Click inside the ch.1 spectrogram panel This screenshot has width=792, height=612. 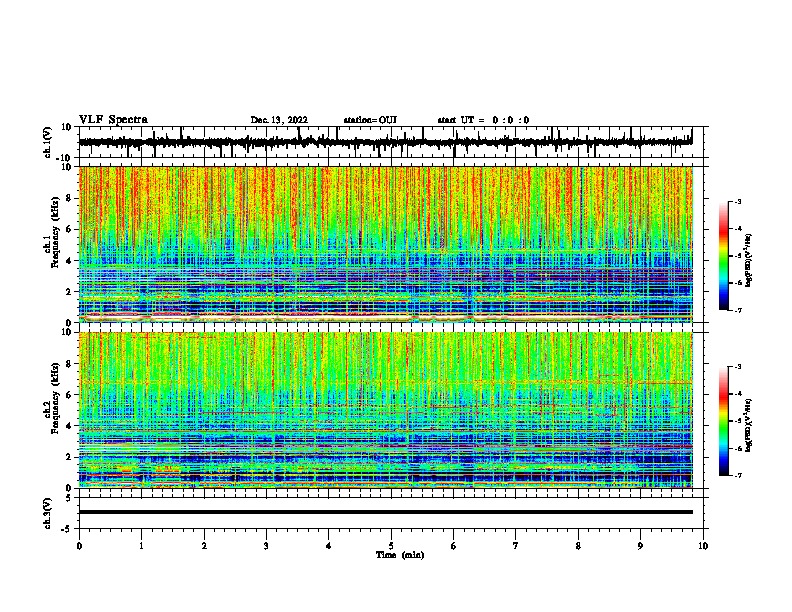[386, 244]
